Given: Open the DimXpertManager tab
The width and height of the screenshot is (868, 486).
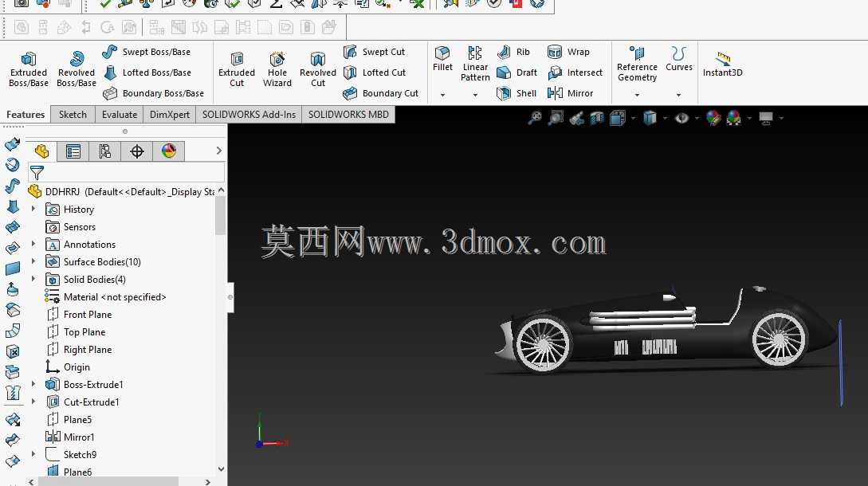Looking at the screenshot, I should pyautogui.click(x=137, y=151).
